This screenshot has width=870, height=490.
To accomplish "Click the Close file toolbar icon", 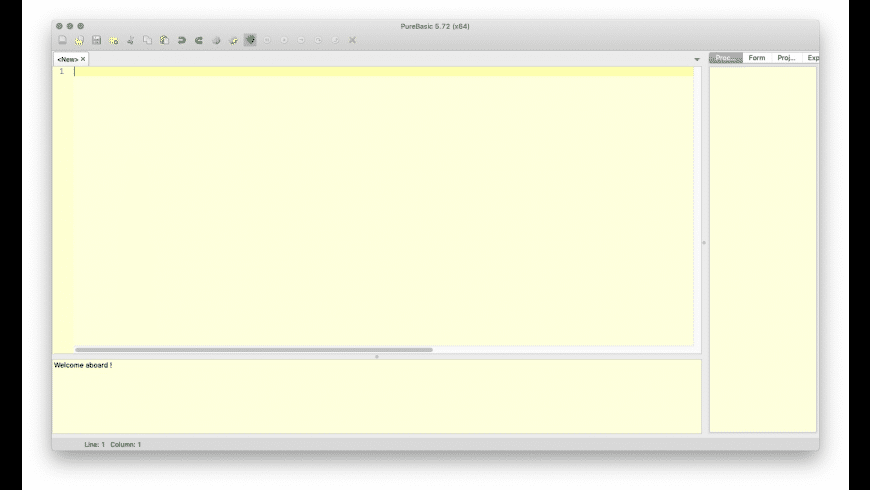I will pos(114,40).
